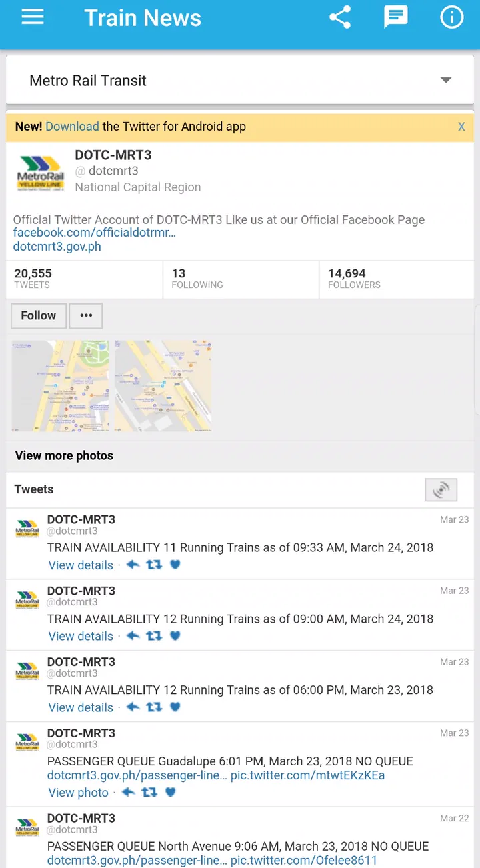
Task: Open the info icon in header
Action: click(x=452, y=17)
